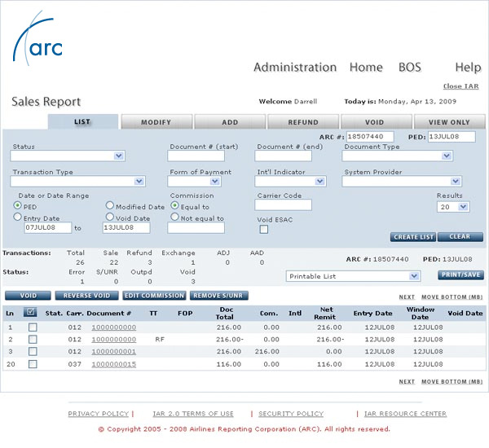The height and width of the screenshot is (448, 489).
Task: Open the Document Type dropdown
Action: (x=398, y=156)
